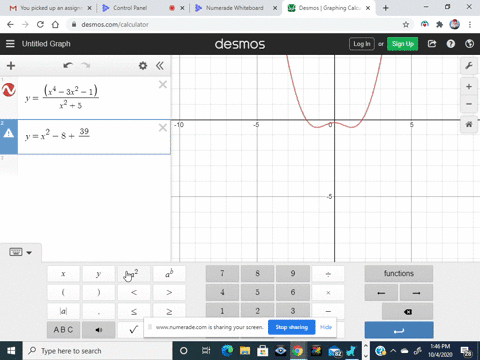This screenshot has width=480, height=360.
Task: Zoom in on the graph
Action: (x=469, y=87)
